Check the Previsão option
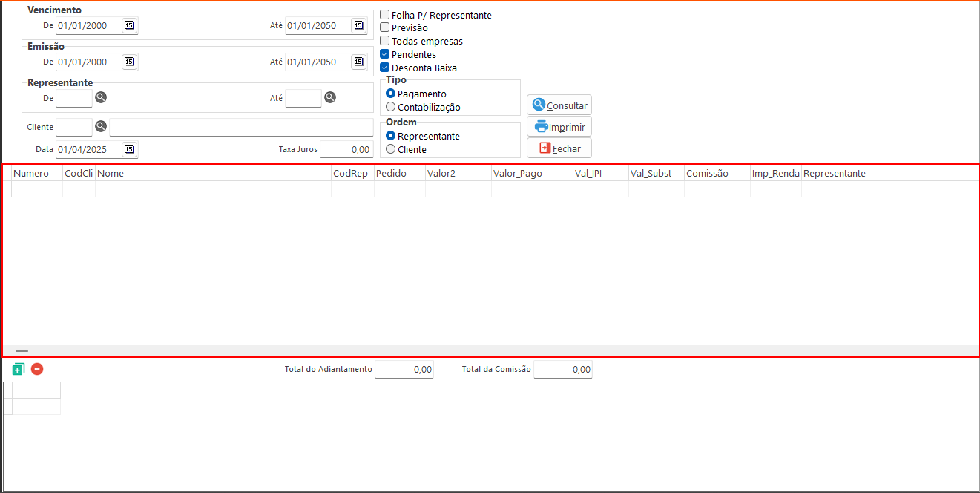 click(385, 28)
